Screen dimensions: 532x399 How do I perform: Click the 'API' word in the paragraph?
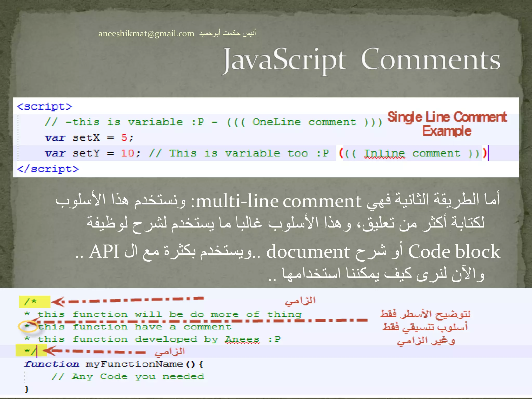(x=104, y=251)
